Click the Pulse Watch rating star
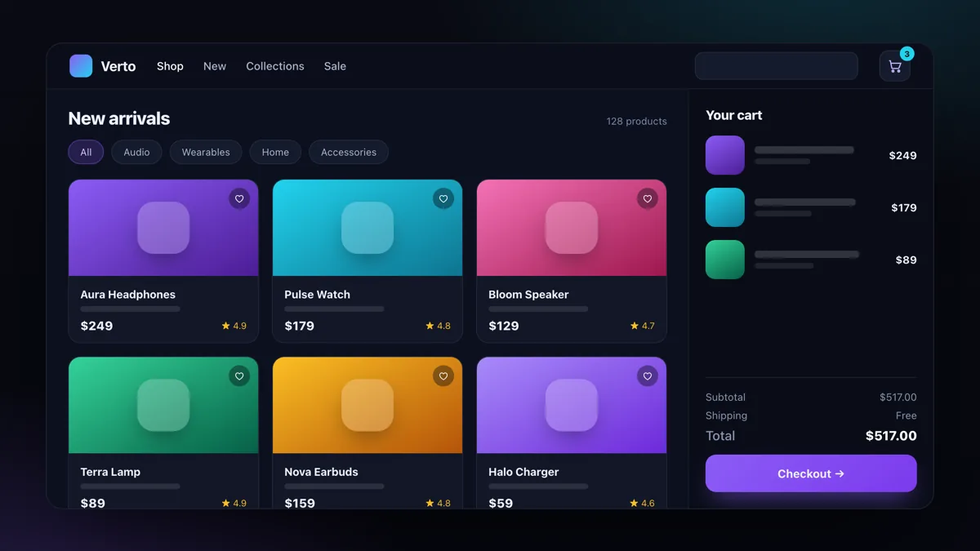 [x=430, y=326]
